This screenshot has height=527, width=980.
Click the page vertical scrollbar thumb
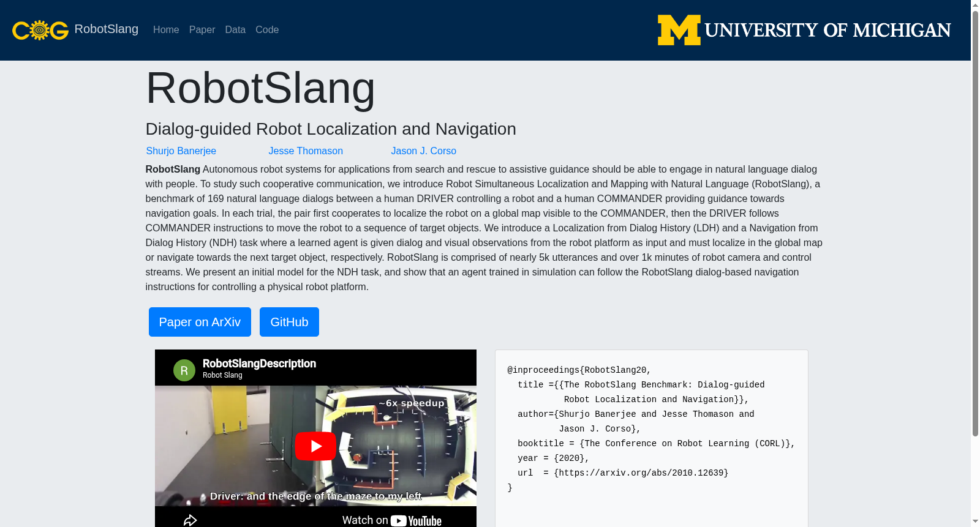pos(975,223)
